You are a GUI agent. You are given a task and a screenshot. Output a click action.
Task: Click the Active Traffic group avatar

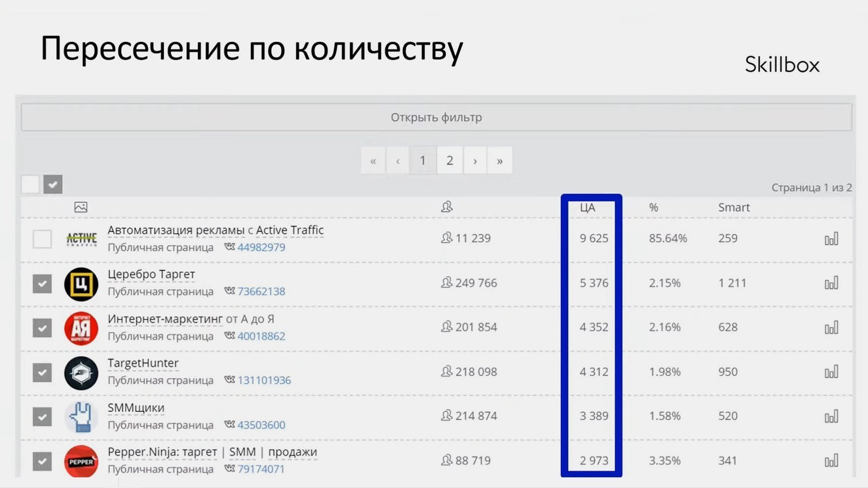coord(81,239)
